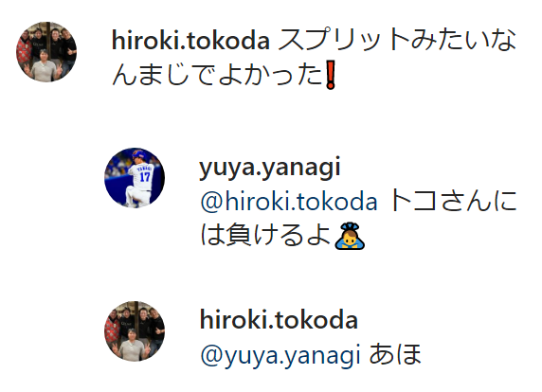
Task: Open yuya.yanagi's profile via bold username
Action: [x=270, y=169]
